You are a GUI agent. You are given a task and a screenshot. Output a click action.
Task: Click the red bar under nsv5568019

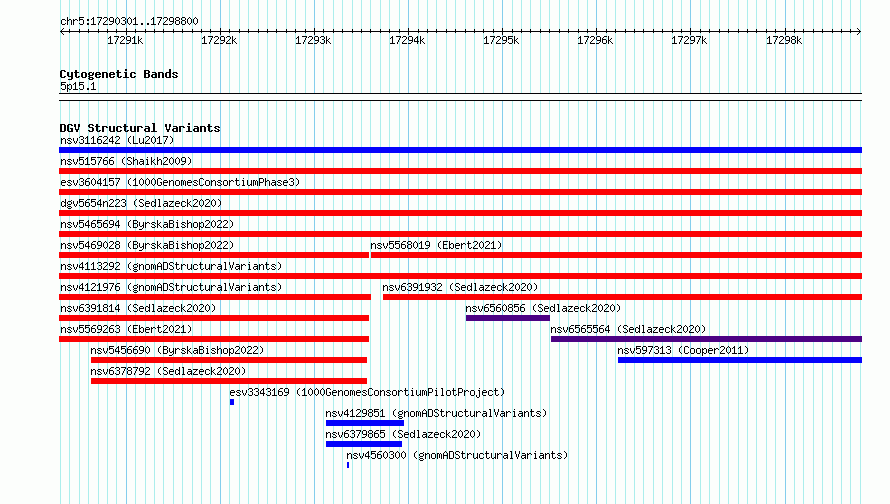click(x=616, y=255)
